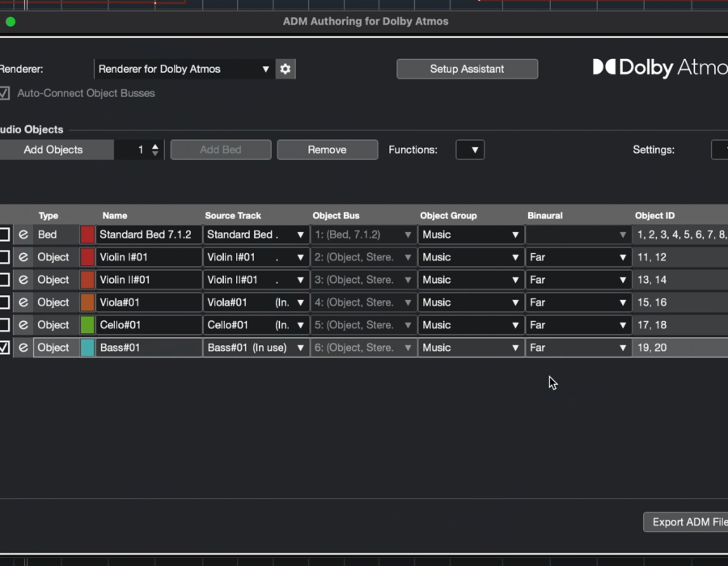Open Source Track dropdown for Standard Bed
The image size is (728, 566).
point(256,234)
